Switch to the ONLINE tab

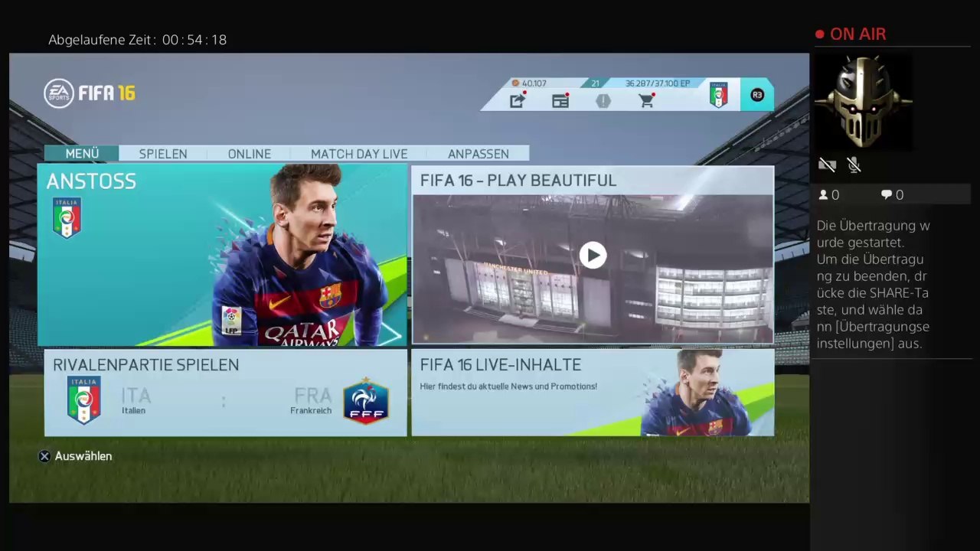pyautogui.click(x=250, y=154)
